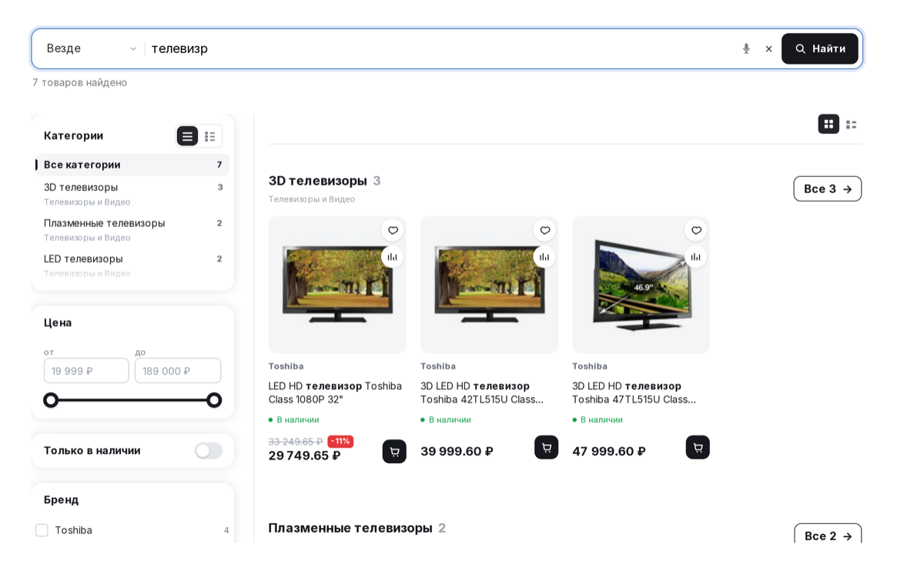This screenshot has height=574, width=924.
Task: Open Toshiba 47TL515U product image
Action: pyautogui.click(x=641, y=285)
